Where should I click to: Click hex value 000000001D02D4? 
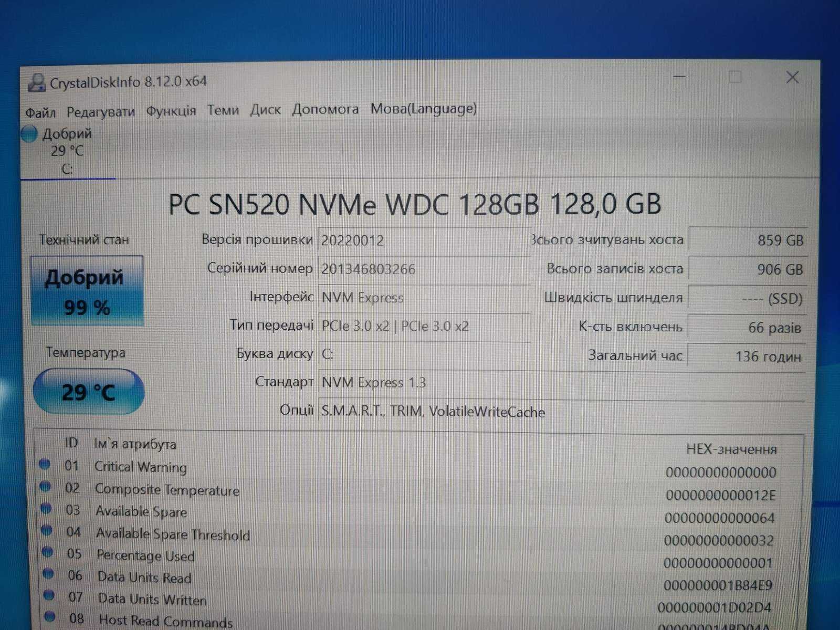pyautogui.click(x=715, y=608)
